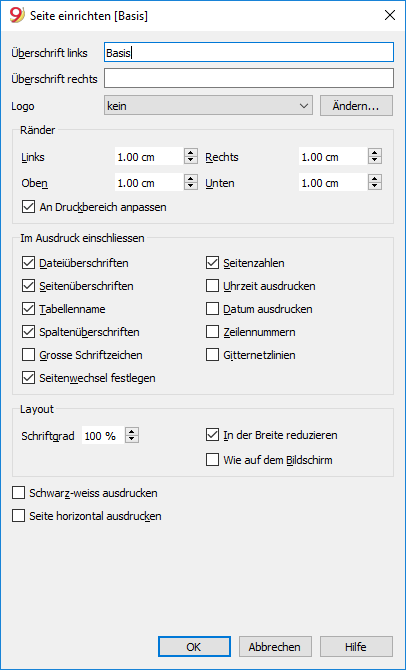406x670 pixels.
Task: Toggle Gitternetzlinien checkbox
Action: tap(212, 355)
